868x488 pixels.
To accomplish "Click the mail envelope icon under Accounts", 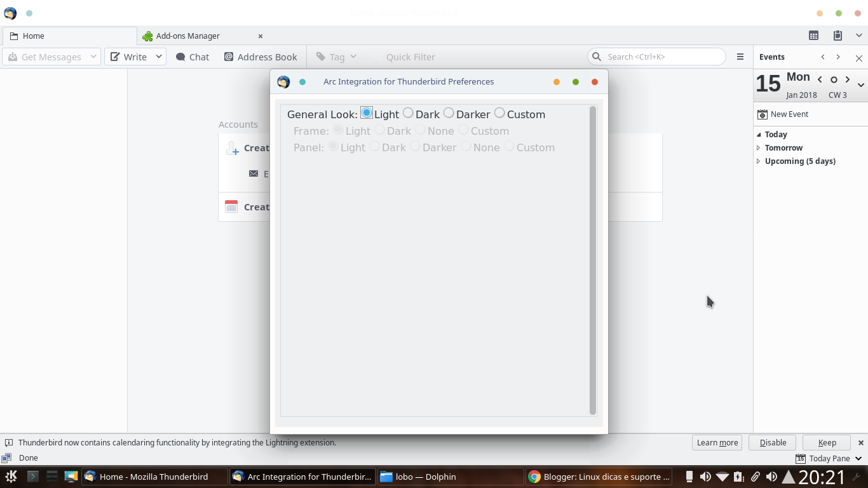I will click(254, 173).
